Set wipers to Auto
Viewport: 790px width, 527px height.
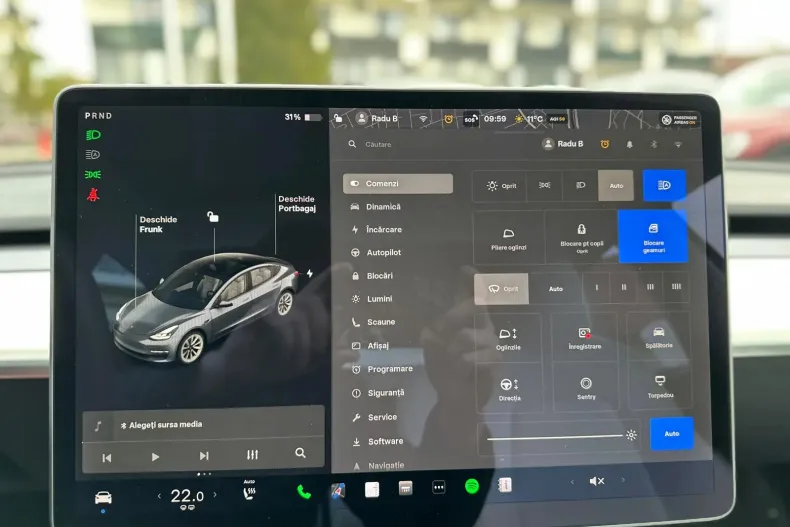click(x=556, y=289)
